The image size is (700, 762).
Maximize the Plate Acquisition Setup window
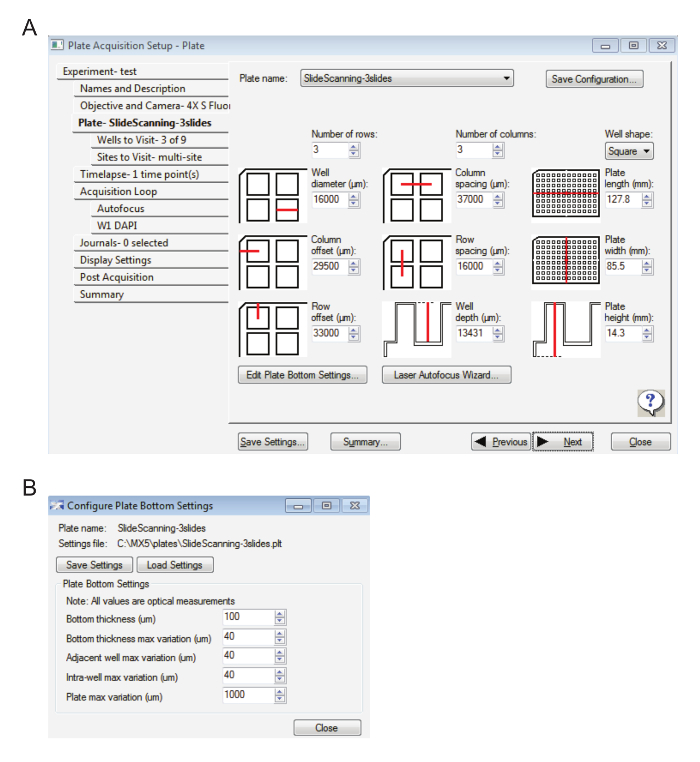[x=633, y=46]
